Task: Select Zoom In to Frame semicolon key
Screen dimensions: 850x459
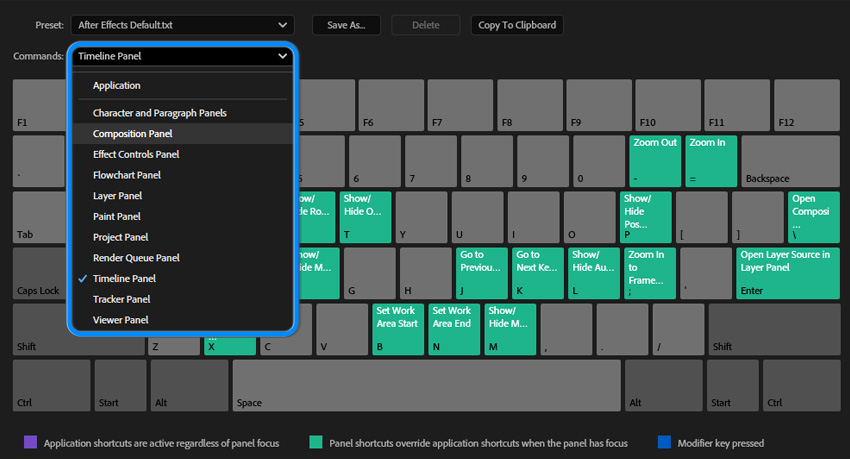Action: tap(650, 273)
